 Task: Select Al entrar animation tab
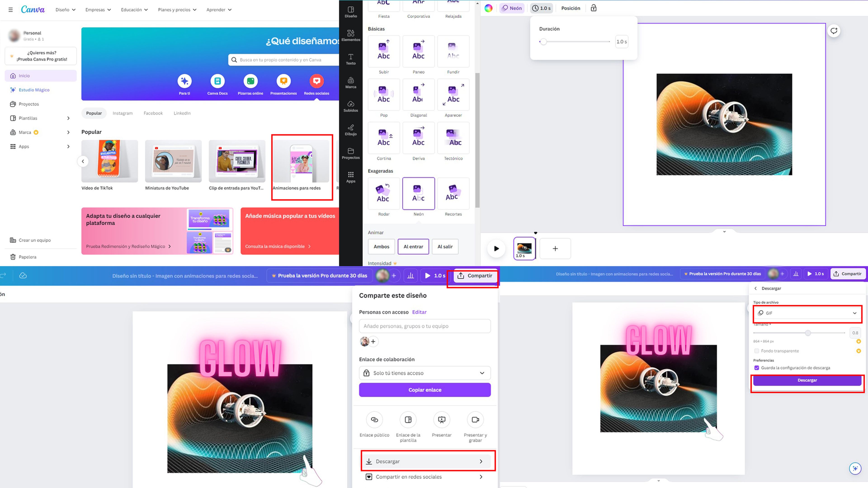413,246
